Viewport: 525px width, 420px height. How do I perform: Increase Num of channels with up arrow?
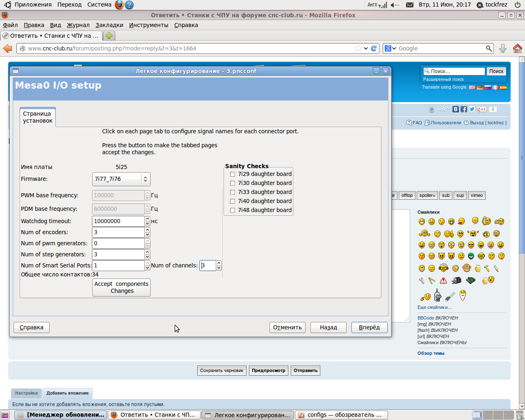coord(219,263)
